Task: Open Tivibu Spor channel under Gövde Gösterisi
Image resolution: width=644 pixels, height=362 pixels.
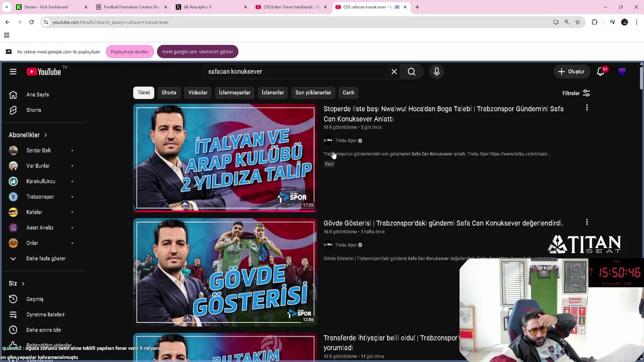Action: (346, 245)
